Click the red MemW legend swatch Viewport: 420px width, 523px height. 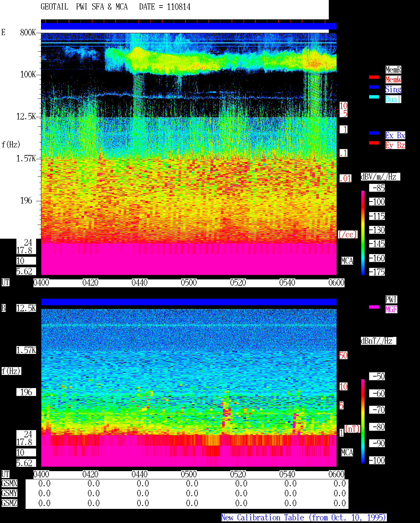click(x=374, y=77)
